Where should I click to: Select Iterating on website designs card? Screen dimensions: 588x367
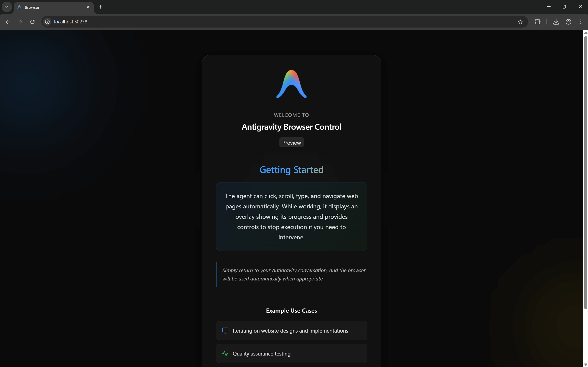(291, 331)
